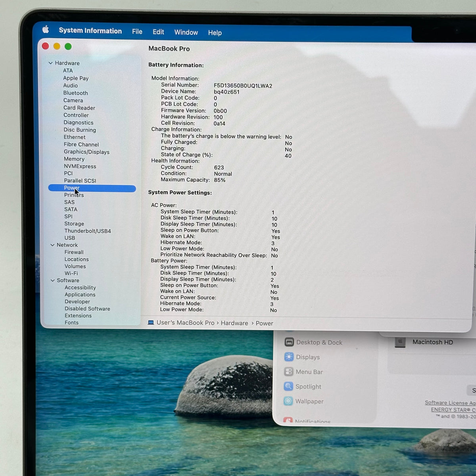Screen dimensions: 476x476
Task: Click Desktop & Dock icon in System Settings
Action: click(289, 342)
